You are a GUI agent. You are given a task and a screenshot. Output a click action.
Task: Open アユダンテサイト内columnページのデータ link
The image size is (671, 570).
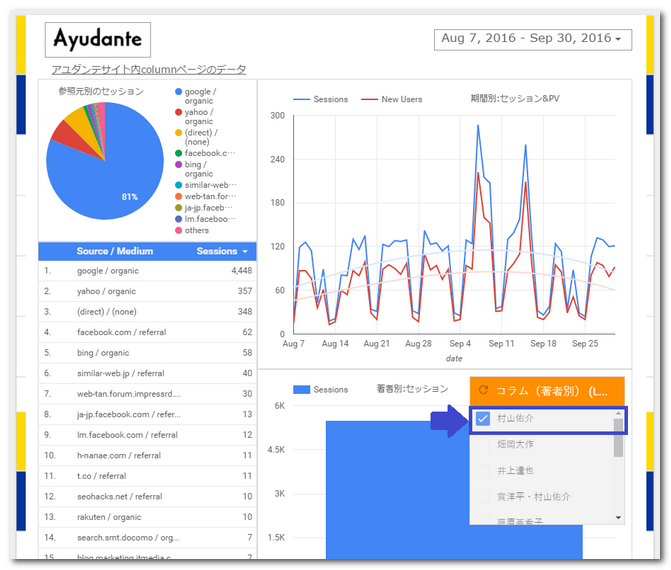[x=148, y=69]
